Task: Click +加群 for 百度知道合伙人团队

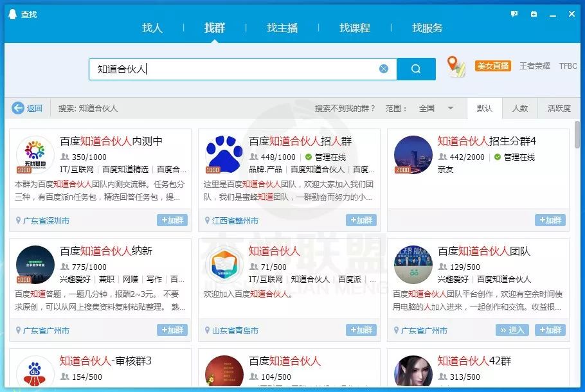Action: pyautogui.click(x=550, y=330)
